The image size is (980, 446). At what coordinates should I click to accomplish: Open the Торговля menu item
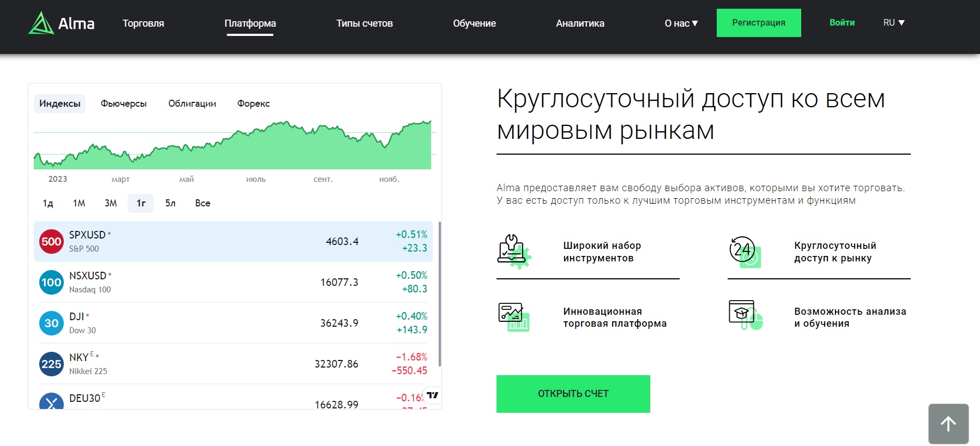point(143,23)
